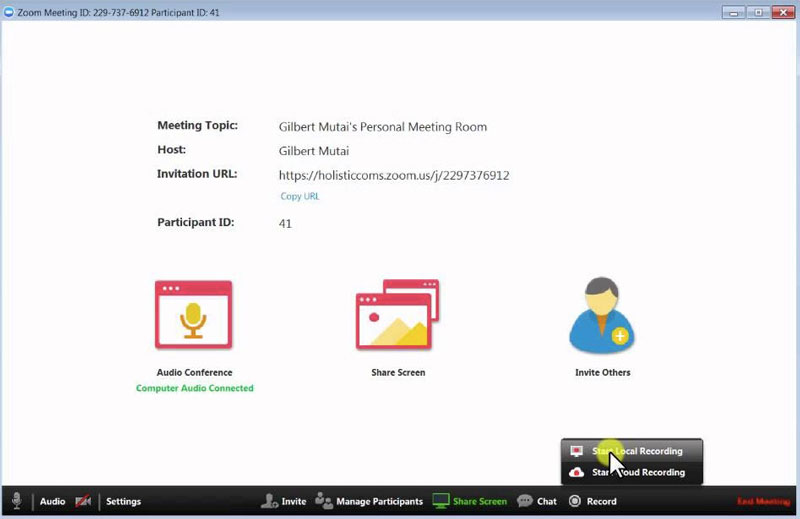Screen dimensions: 800x519
Task: Toggle the crossed-out video camera icon
Action: pos(83,501)
